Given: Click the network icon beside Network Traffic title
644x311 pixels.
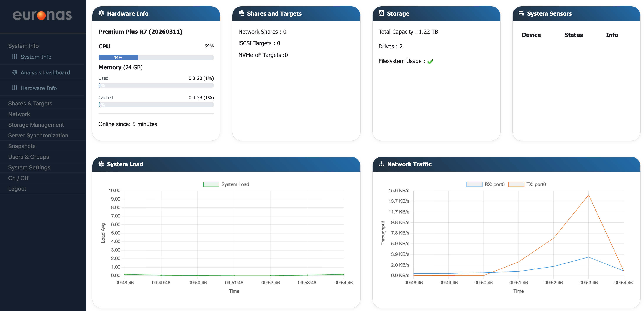Looking at the screenshot, I should pyautogui.click(x=381, y=164).
